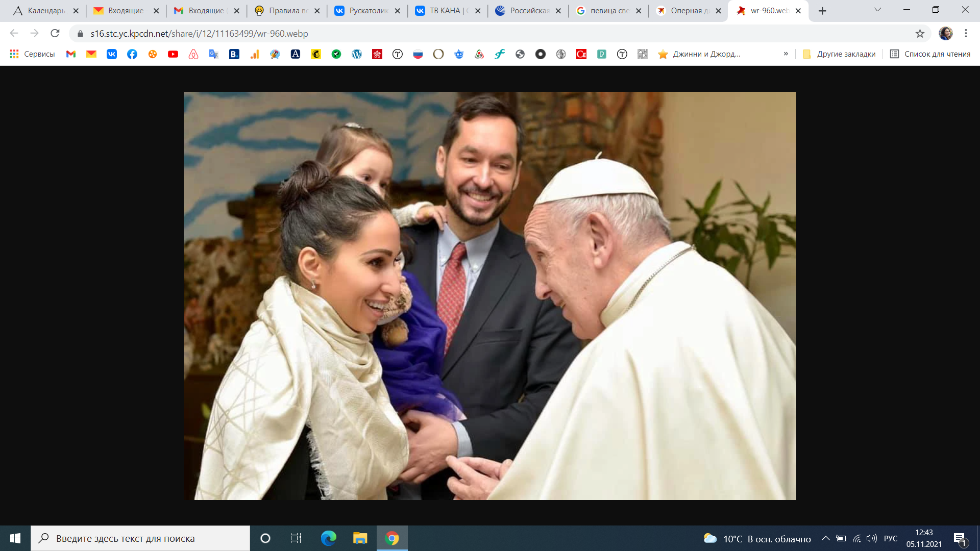980x551 pixels.
Task: Expand hidden bookmarks with double chevron
Action: click(786, 54)
